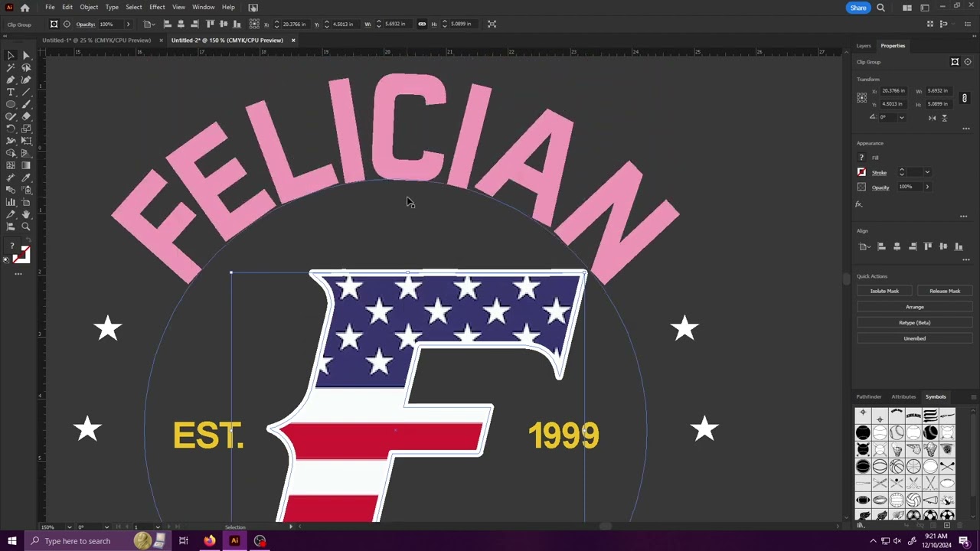Switch to Untitled-1 document tab
Viewport: 980px width, 551px height.
(96, 40)
